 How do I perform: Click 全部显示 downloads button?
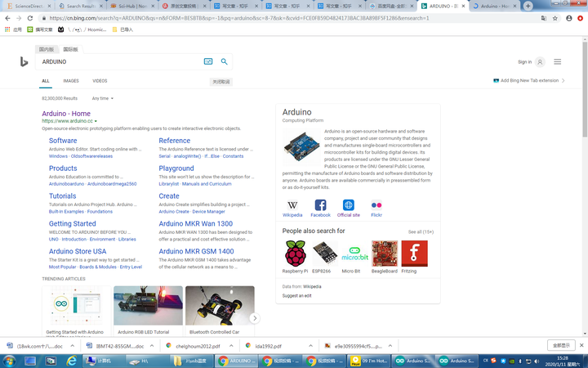coord(561,345)
